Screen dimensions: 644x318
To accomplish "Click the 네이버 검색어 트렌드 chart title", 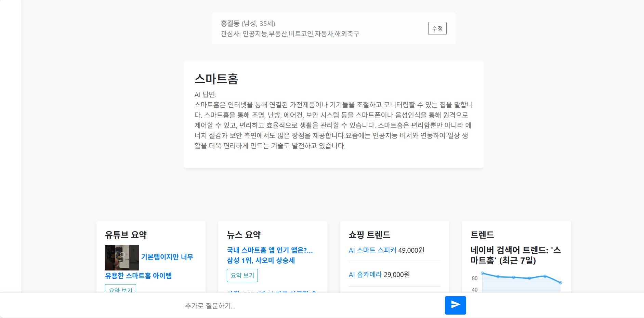I will tap(515, 255).
